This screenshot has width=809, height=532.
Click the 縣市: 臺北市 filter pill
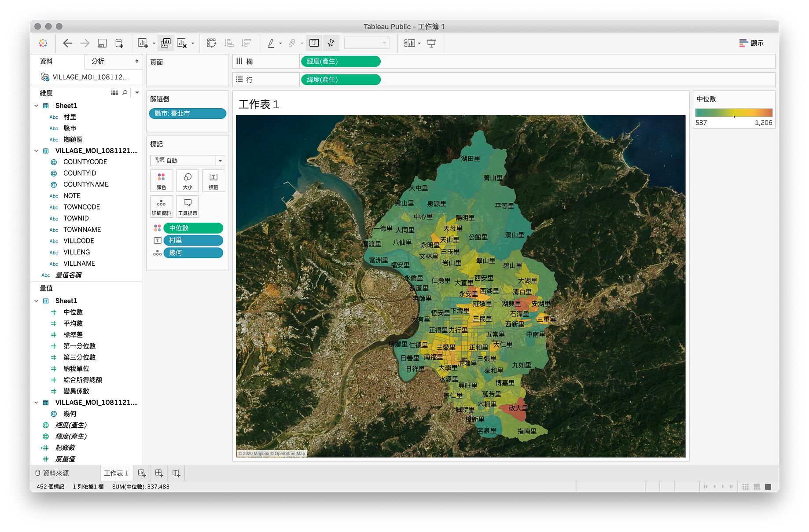pos(188,114)
